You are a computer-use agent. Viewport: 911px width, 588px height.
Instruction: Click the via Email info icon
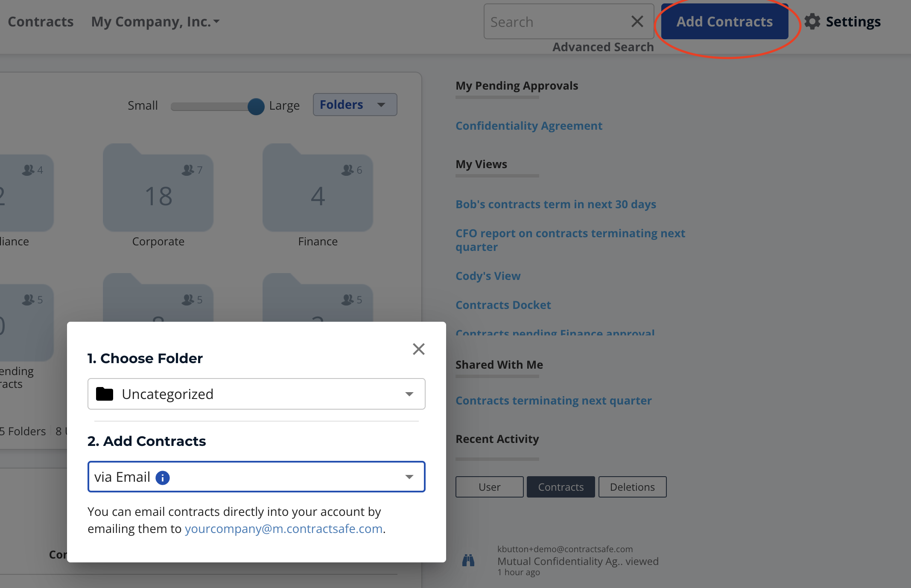click(x=163, y=477)
